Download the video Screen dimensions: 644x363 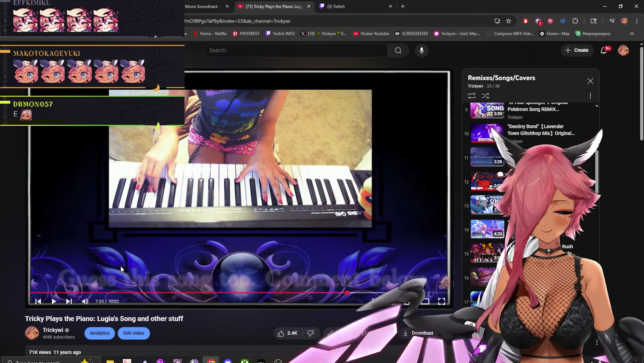click(418, 333)
